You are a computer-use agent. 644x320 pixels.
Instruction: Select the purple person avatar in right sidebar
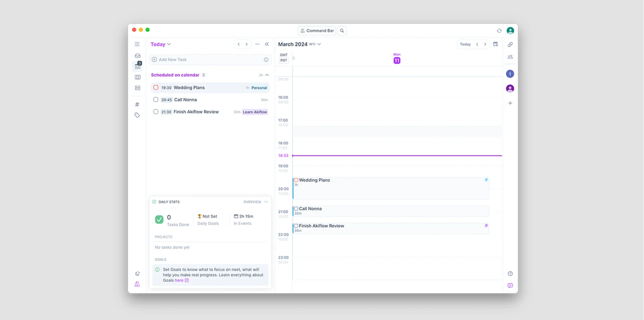click(510, 88)
